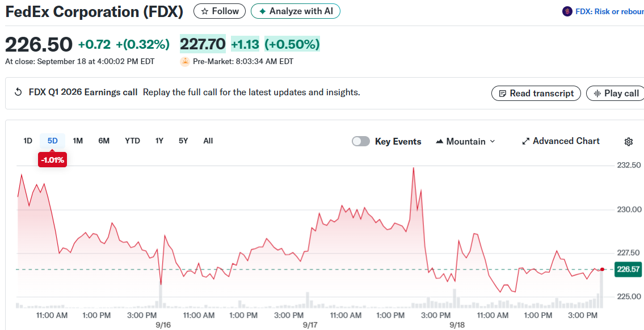Click the FDX Risk or rebound avatar icon

pos(567,11)
